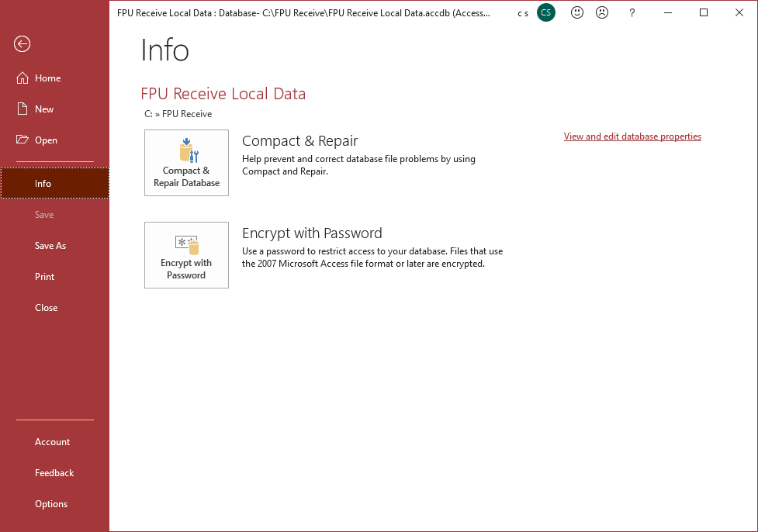
Task: Send a frown with the sad face icon
Action: (601, 12)
